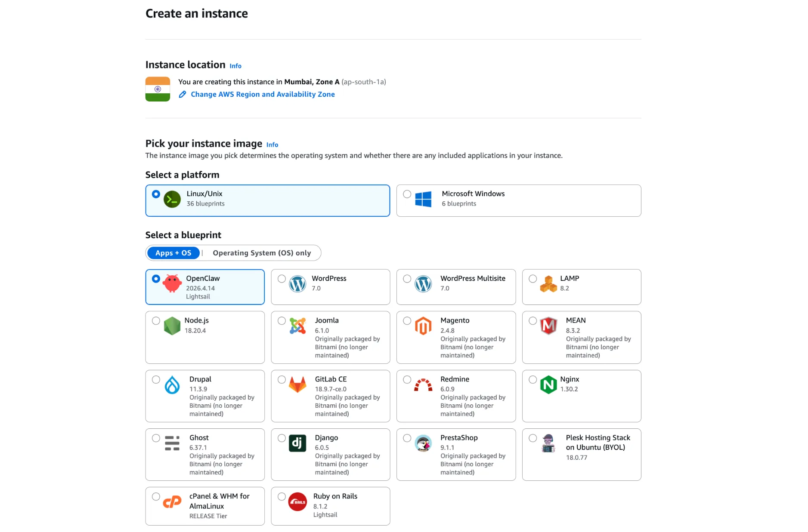Select the Magento radio button
This screenshot has width=808, height=532.
point(407,321)
